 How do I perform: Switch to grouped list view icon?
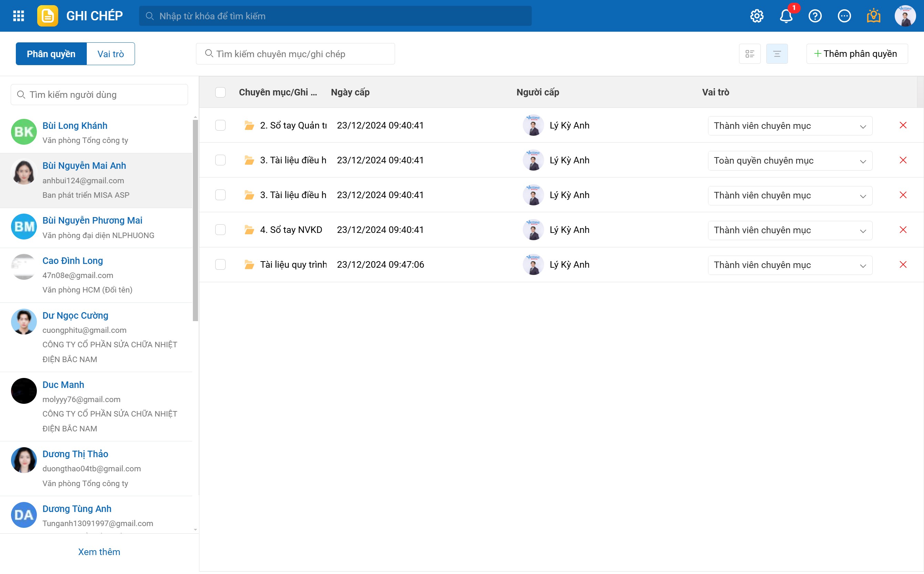[x=749, y=54]
